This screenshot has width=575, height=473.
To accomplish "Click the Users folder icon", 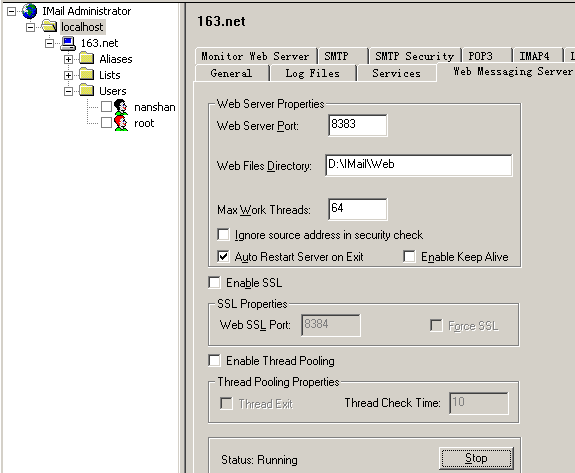I will coord(87,91).
